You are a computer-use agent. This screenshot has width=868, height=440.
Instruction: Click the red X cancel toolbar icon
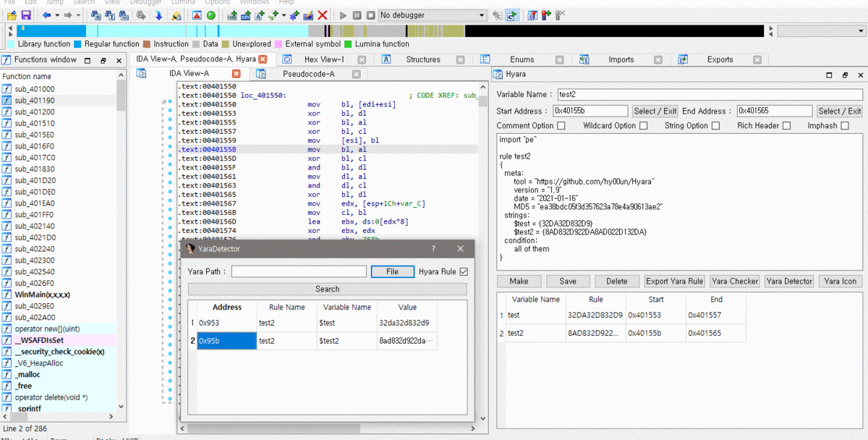click(x=323, y=15)
